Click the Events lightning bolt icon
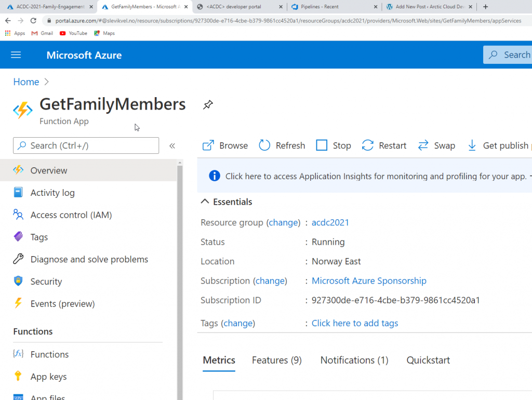Image resolution: width=532 pixels, height=400 pixels. [18, 303]
